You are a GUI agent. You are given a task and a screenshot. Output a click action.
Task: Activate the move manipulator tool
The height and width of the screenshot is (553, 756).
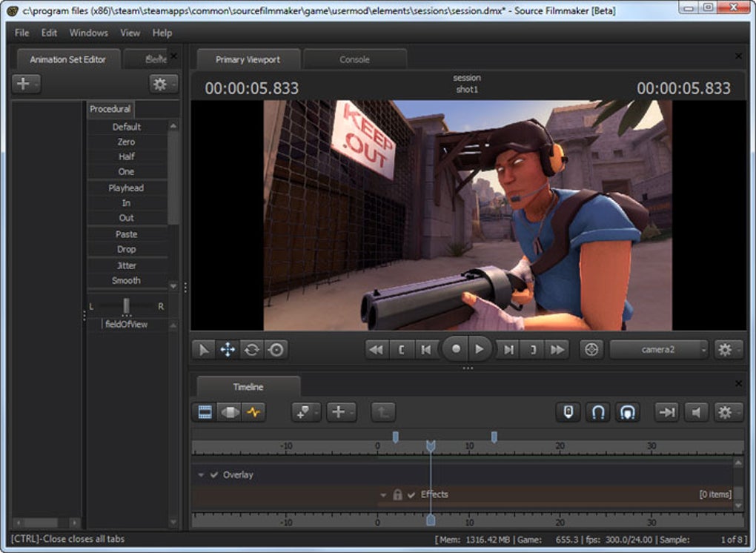227,350
